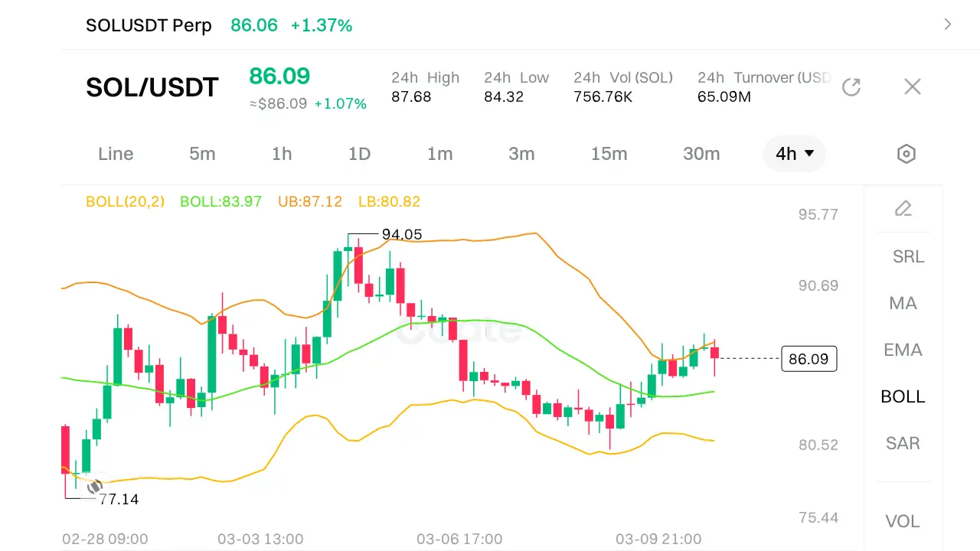Toggle the VOL indicator

pyautogui.click(x=902, y=521)
